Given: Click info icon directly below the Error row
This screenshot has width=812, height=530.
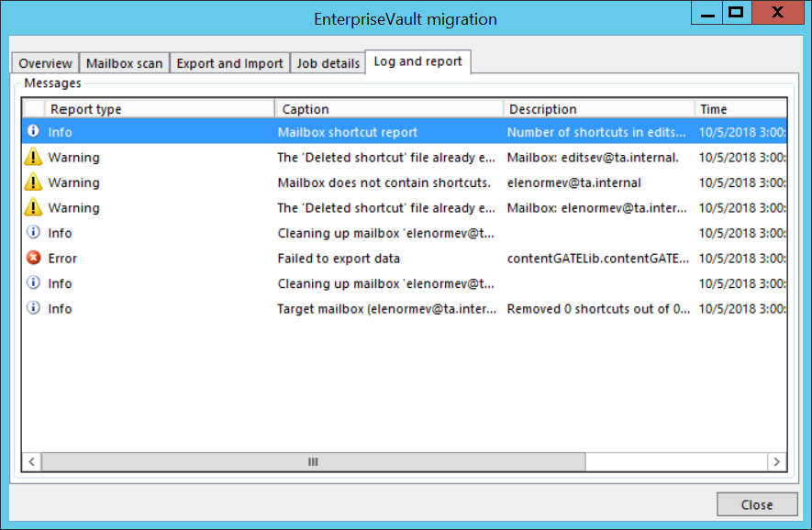Looking at the screenshot, I should pyautogui.click(x=34, y=283).
